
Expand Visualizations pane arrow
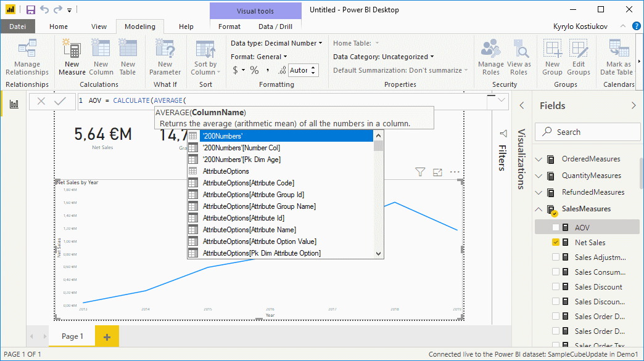(522, 105)
